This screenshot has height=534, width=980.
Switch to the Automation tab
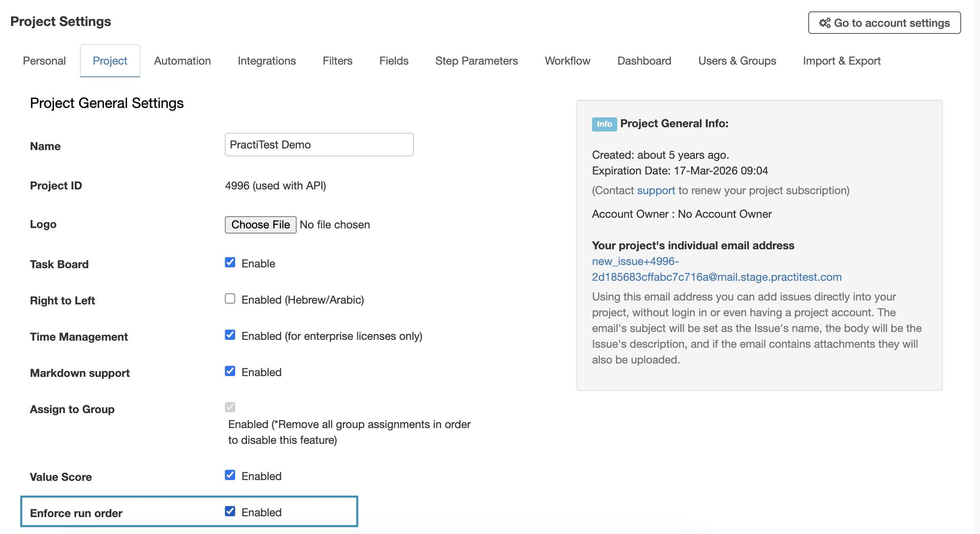coord(182,61)
